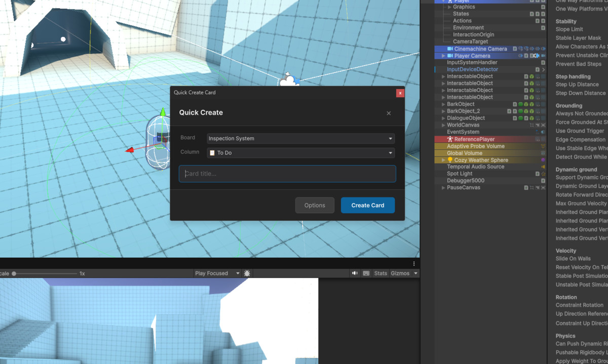The width and height of the screenshot is (608, 364).
Task: Click the green Y-axis arrow of move gizmo
Action: click(163, 111)
